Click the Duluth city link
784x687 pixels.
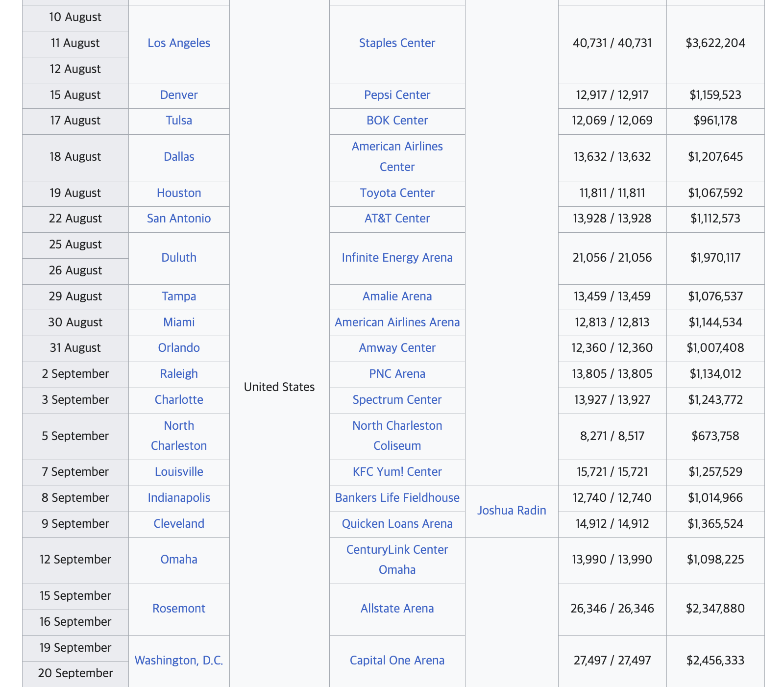pos(179,258)
